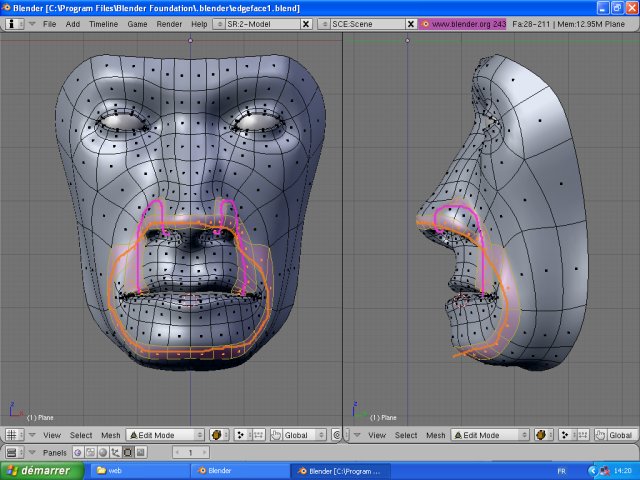Screen dimensions: 640x480
Task: Click the www.blender.org link button
Action: 461,22
